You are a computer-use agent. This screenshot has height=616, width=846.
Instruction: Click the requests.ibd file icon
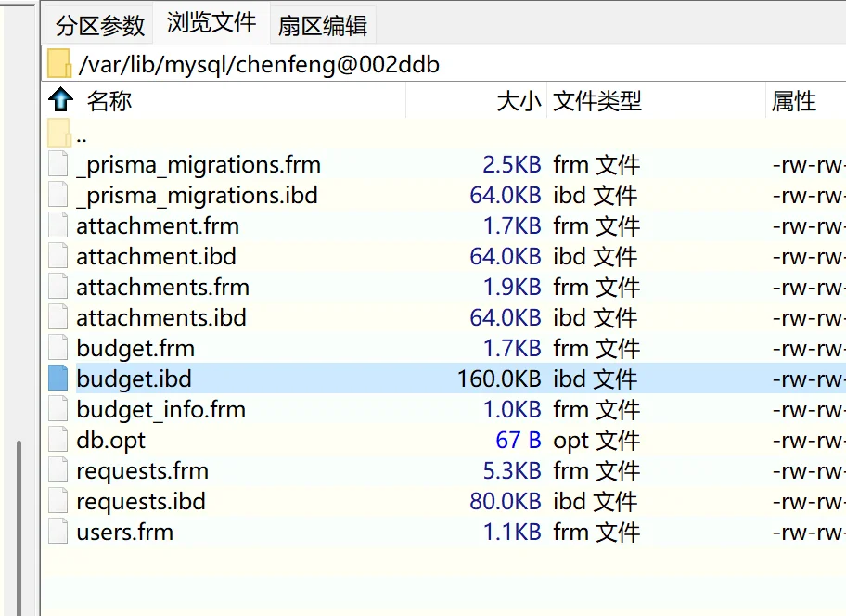click(58, 501)
